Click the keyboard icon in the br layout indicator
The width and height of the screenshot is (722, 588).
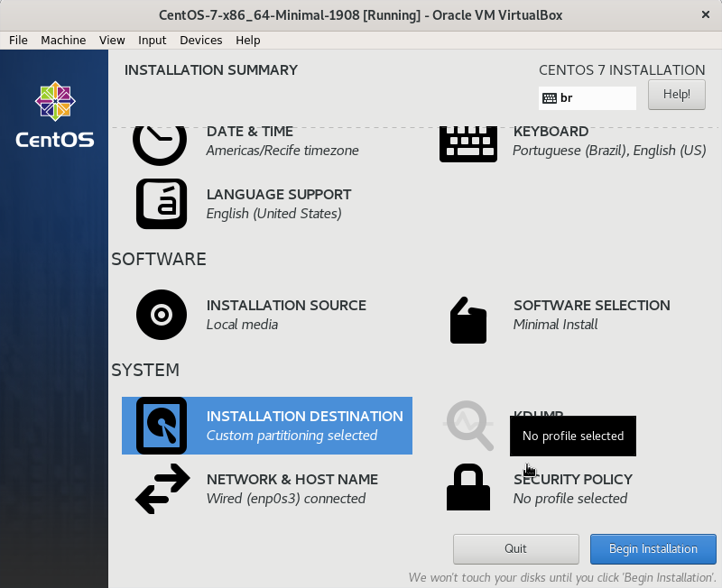tap(550, 98)
